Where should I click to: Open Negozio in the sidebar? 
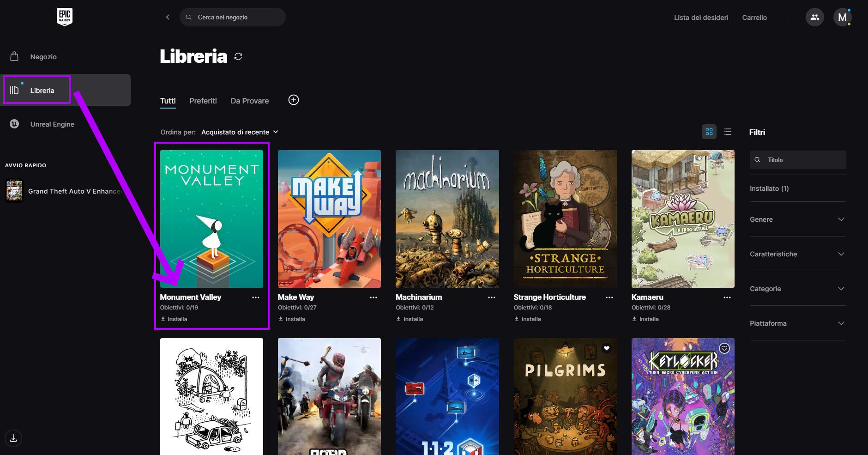point(66,56)
